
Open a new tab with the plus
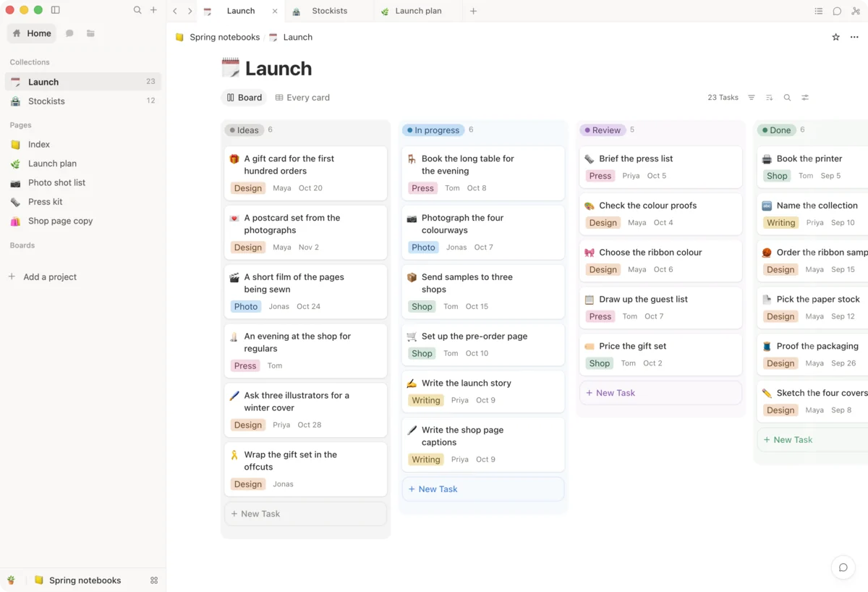pos(473,11)
